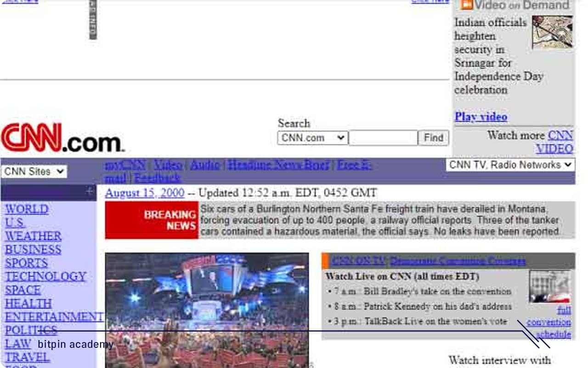
Task: Open the full convention schedule link
Action: [549, 322]
